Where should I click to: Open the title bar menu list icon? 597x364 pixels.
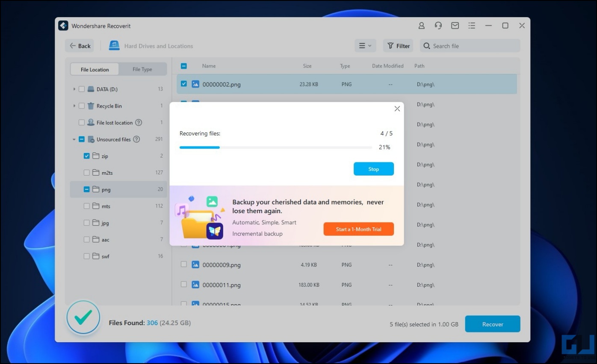[x=472, y=26]
